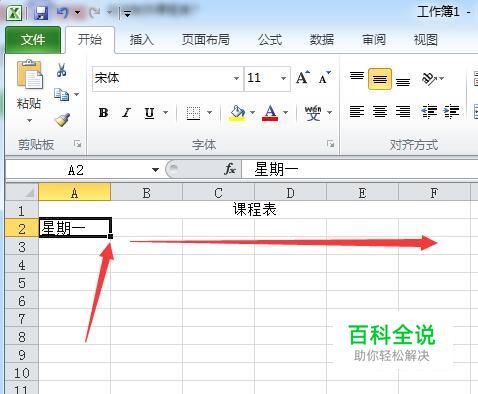Toggle bold formatting

coord(103,113)
